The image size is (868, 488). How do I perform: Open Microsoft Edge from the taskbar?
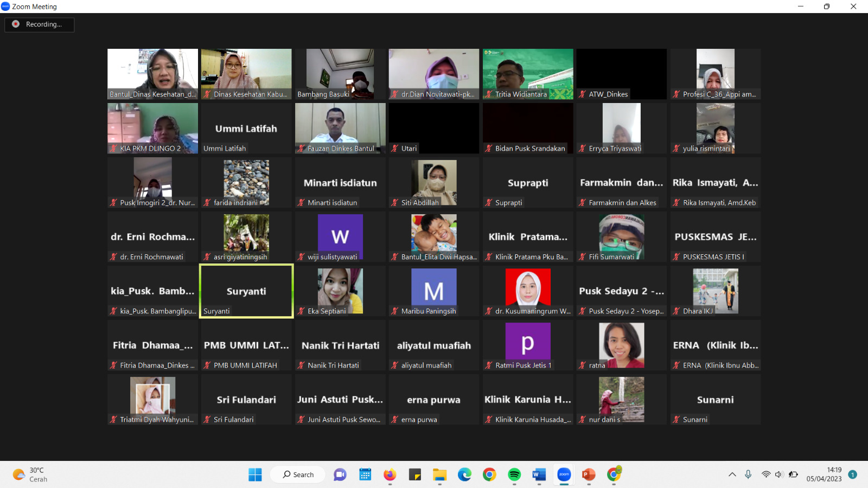(464, 475)
